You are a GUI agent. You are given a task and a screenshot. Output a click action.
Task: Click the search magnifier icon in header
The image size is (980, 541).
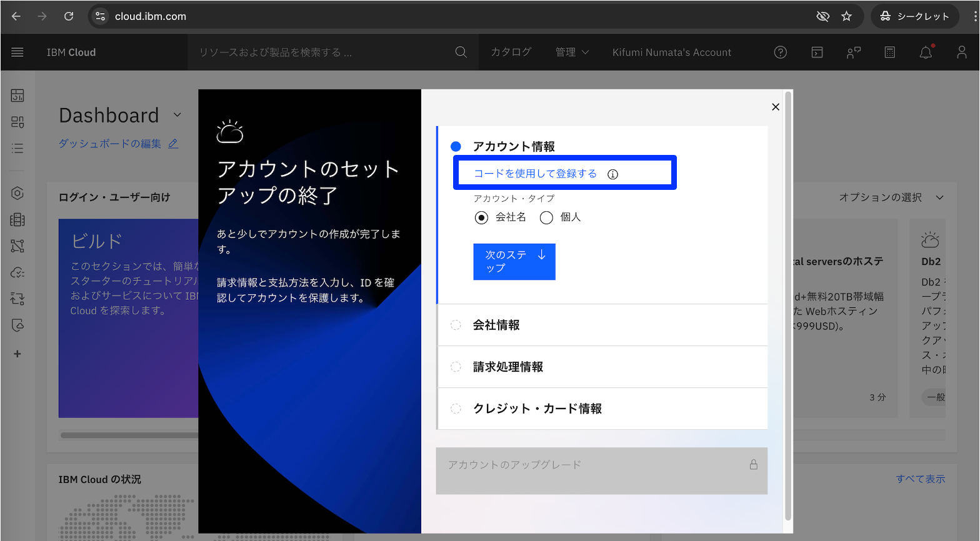coord(461,52)
